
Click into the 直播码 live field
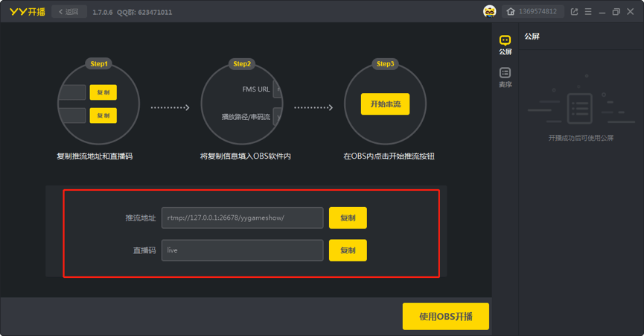coord(242,250)
